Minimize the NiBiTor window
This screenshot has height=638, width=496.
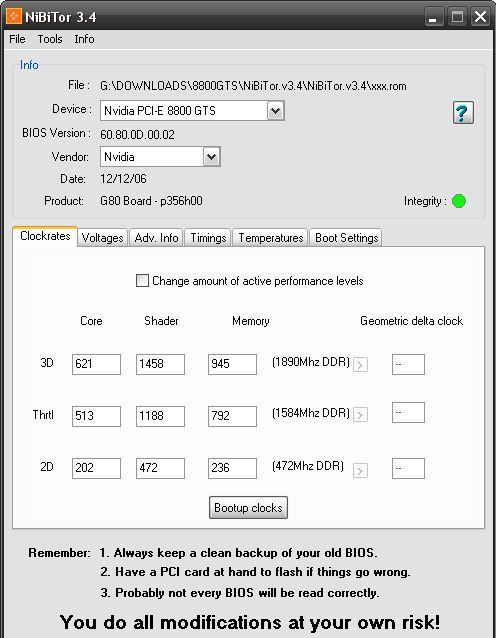[433, 17]
